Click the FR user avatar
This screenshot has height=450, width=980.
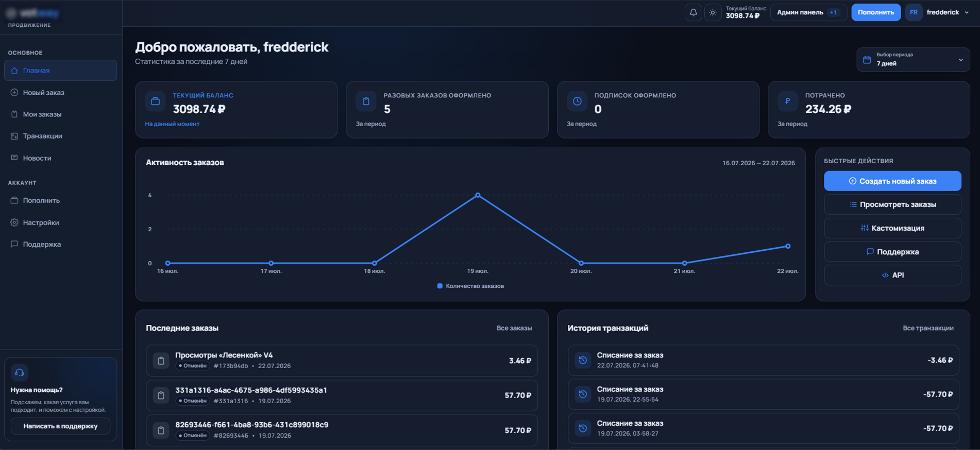914,12
